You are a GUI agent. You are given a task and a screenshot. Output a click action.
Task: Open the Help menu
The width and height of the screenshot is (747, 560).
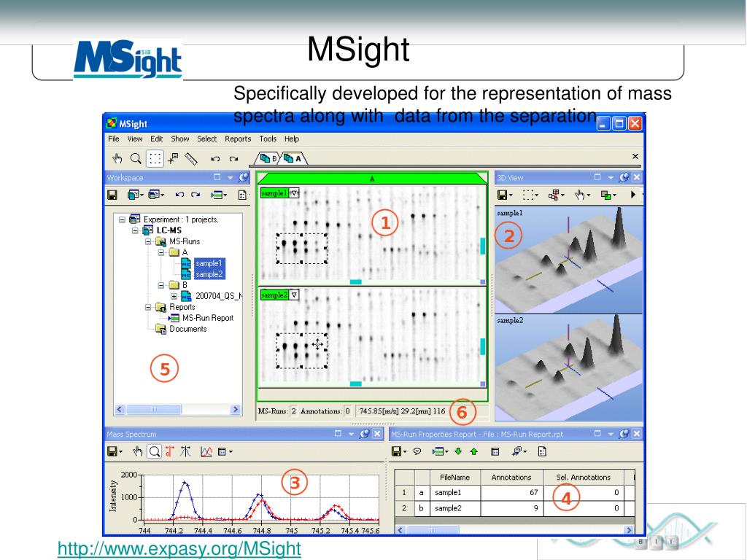(x=292, y=139)
